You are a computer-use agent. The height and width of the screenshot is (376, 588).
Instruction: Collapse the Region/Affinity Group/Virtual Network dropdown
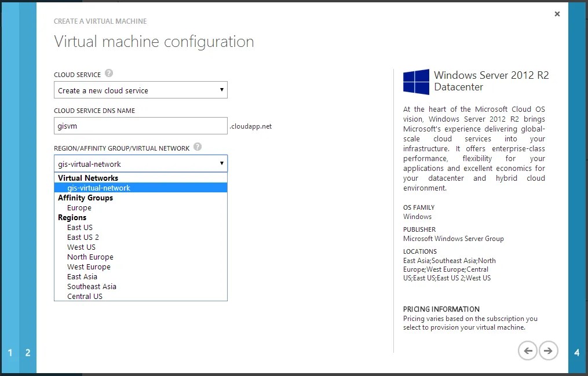(141, 163)
